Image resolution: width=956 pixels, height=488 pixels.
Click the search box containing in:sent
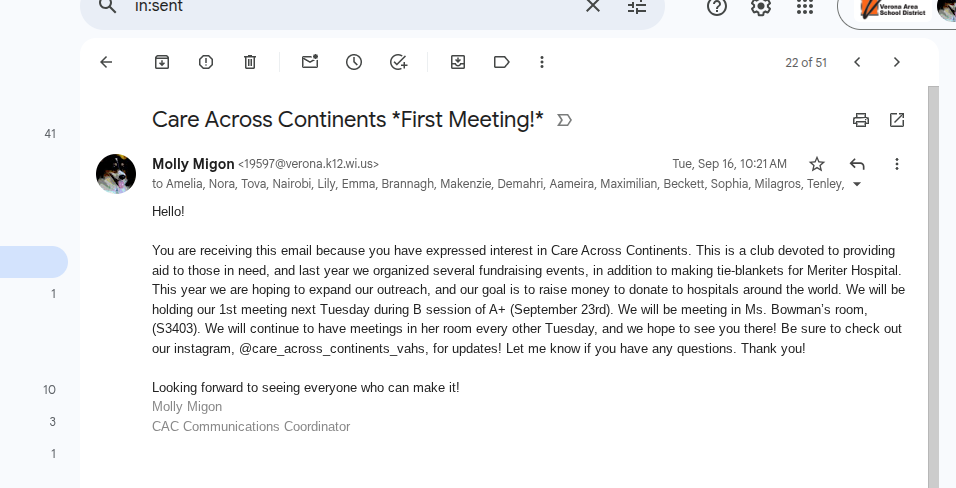click(x=350, y=7)
